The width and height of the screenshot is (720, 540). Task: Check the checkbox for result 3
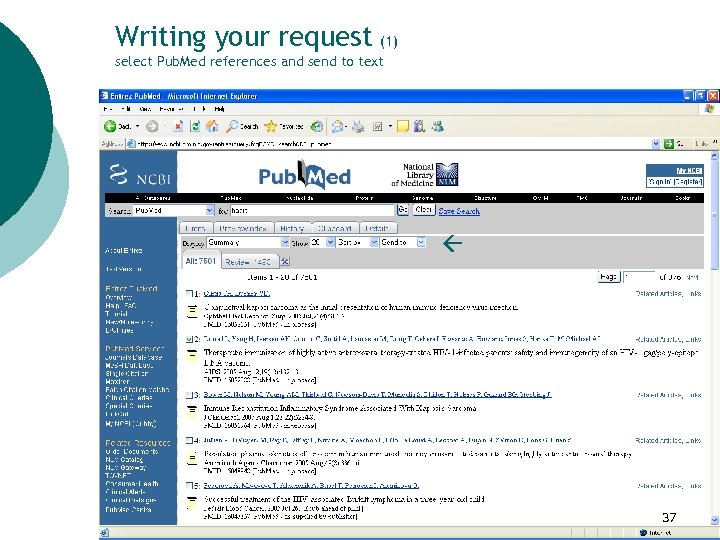[189, 394]
